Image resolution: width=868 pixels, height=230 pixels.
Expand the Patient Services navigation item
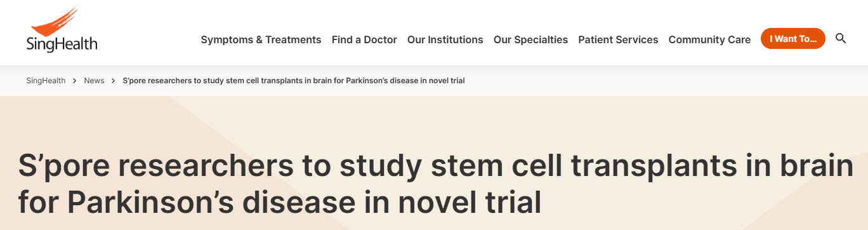tap(618, 39)
